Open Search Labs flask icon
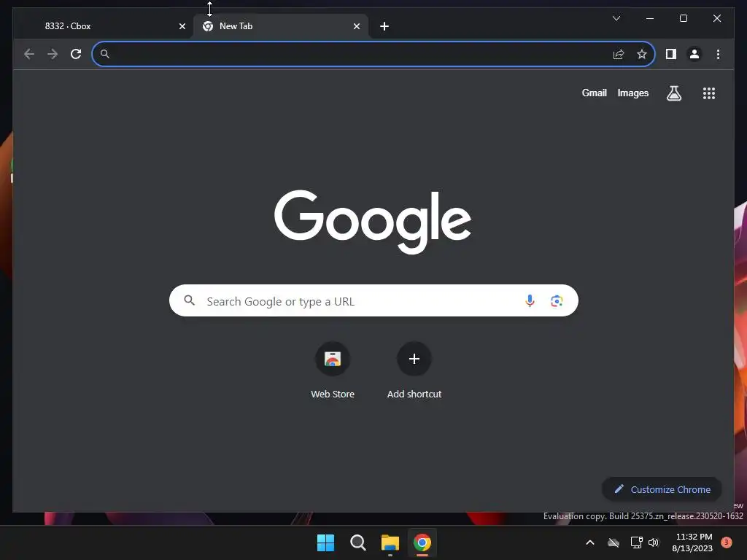 tap(673, 93)
